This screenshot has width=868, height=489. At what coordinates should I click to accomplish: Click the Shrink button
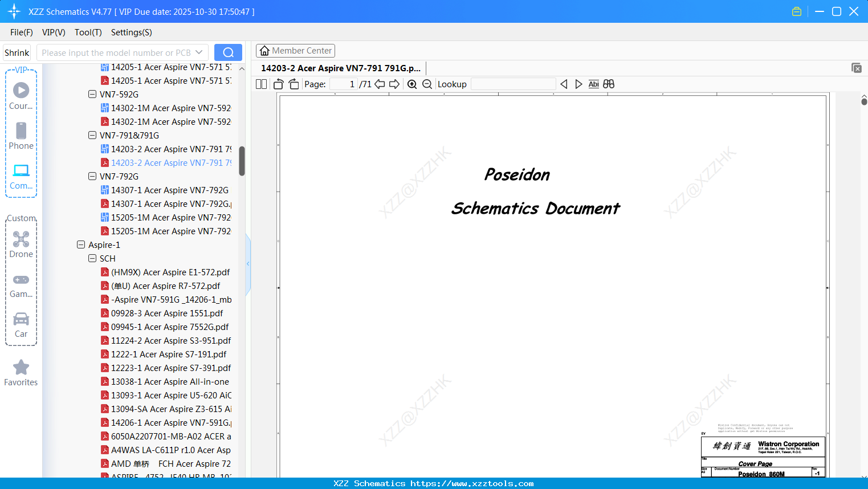click(x=17, y=52)
